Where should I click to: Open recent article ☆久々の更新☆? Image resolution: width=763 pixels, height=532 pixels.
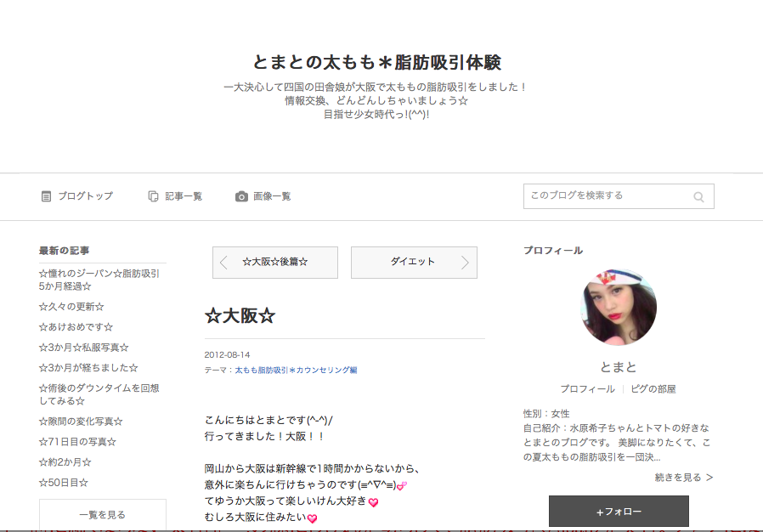click(x=71, y=307)
